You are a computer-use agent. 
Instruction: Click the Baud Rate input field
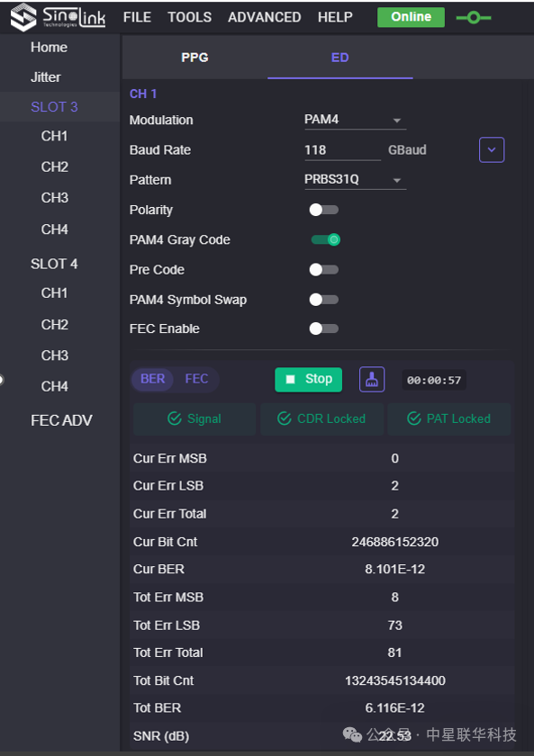click(x=342, y=150)
